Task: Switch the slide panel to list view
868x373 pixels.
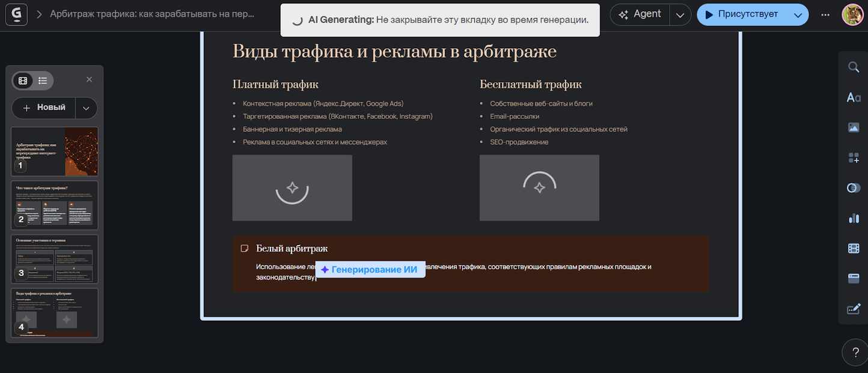Action: (x=42, y=79)
